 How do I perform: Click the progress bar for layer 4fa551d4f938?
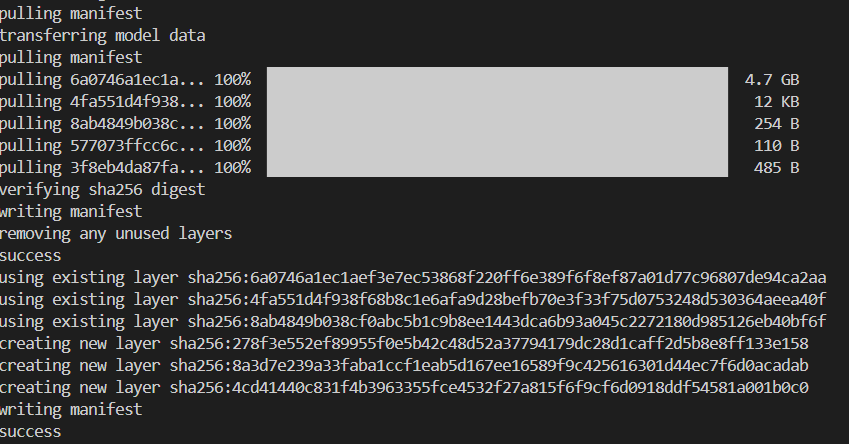pyautogui.click(x=497, y=101)
